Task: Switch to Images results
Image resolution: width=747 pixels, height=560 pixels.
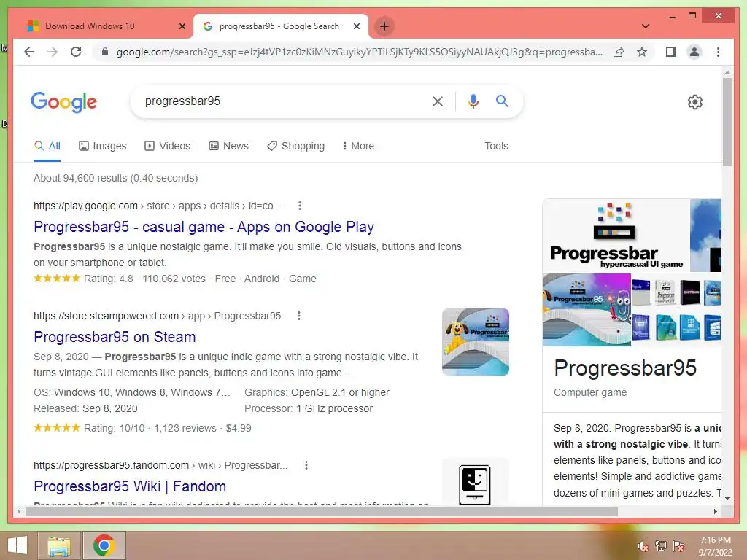Action: pos(102,146)
